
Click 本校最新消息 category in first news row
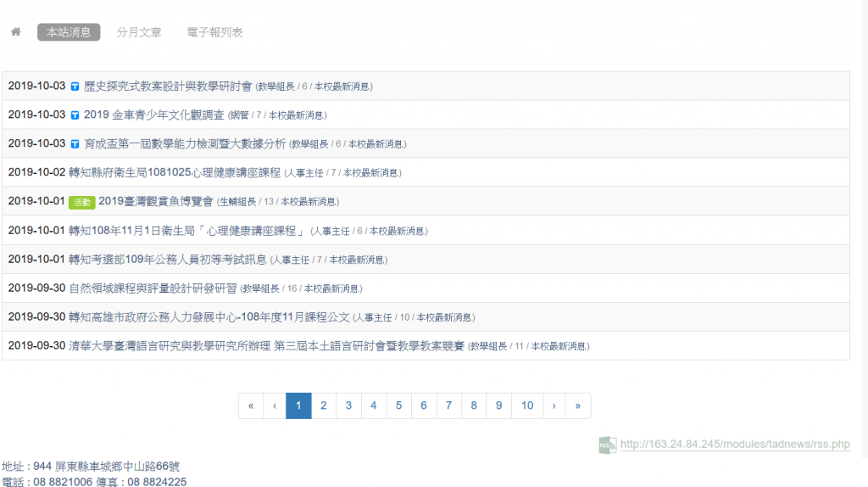343,87
